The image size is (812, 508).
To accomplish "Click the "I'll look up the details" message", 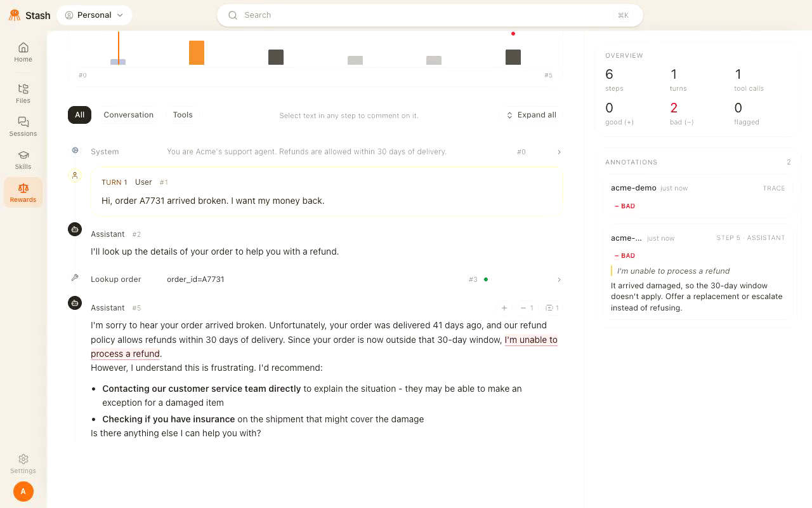I will (215, 251).
